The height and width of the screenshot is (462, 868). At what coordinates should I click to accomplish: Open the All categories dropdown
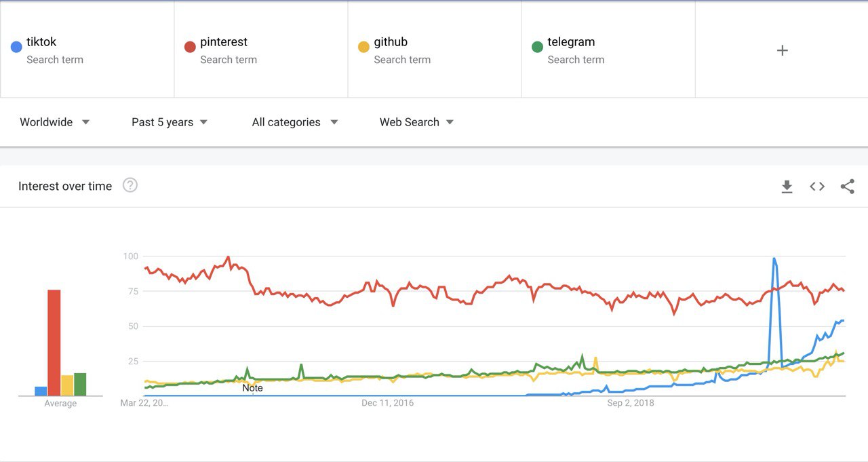[x=294, y=122]
